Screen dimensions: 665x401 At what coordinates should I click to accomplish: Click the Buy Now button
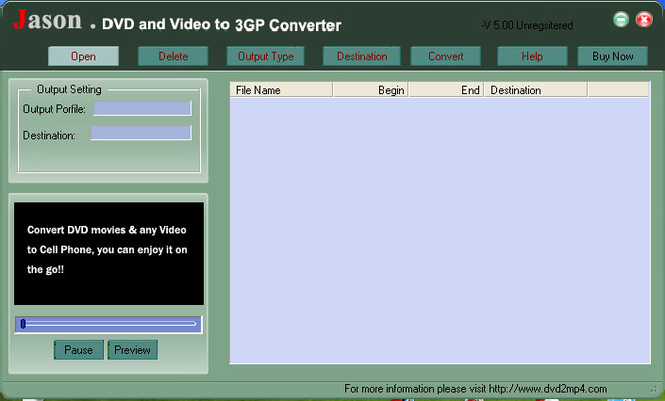pyautogui.click(x=612, y=56)
